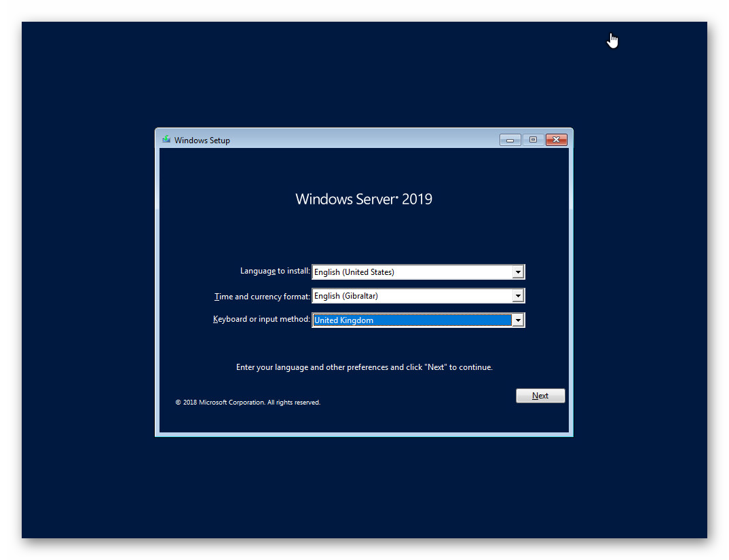The height and width of the screenshot is (560, 729).
Task: Expand the Time and currency format arrow
Action: point(518,296)
